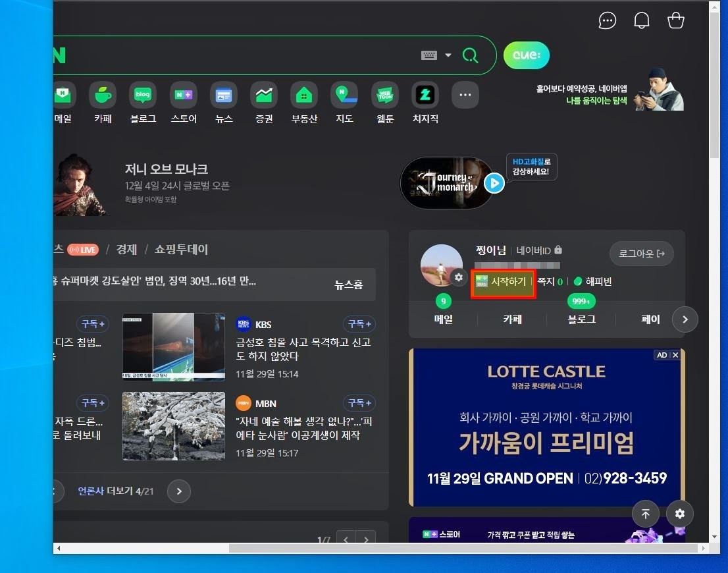Open profile settings gear on avatar
This screenshot has width=728, height=573.
coord(458,277)
